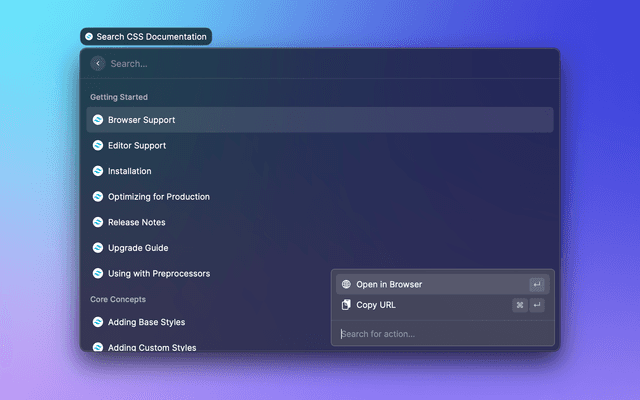640x400 pixels.
Task: Click the icon beside Optimizing for Production
Action: 98,197
